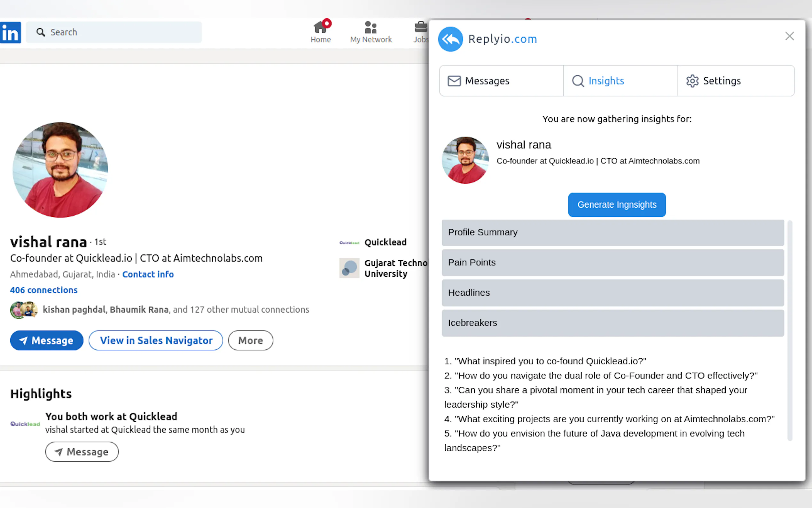812x508 pixels.
Task: Open the Settings tab
Action: [736, 81]
